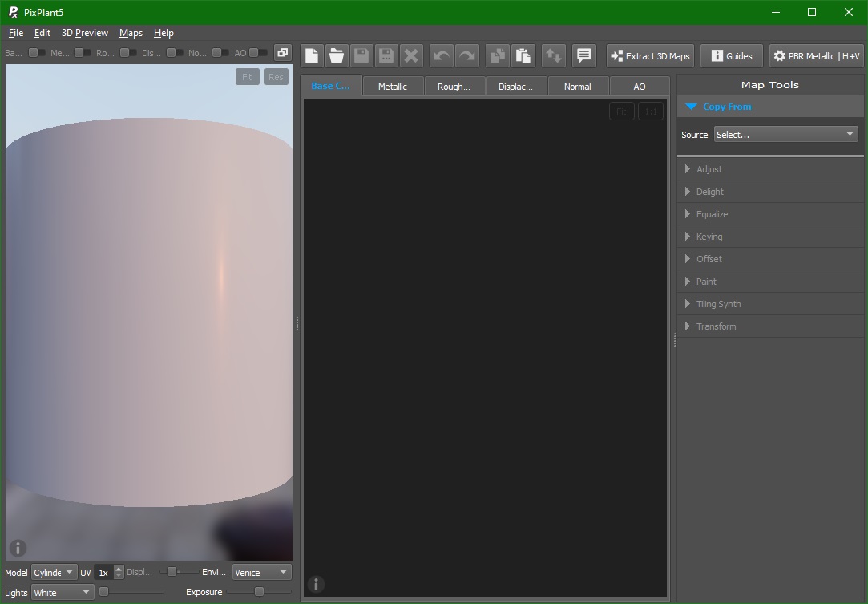Toggle the AO map switch in preview
Screen dimensions: 868x604
click(258, 53)
